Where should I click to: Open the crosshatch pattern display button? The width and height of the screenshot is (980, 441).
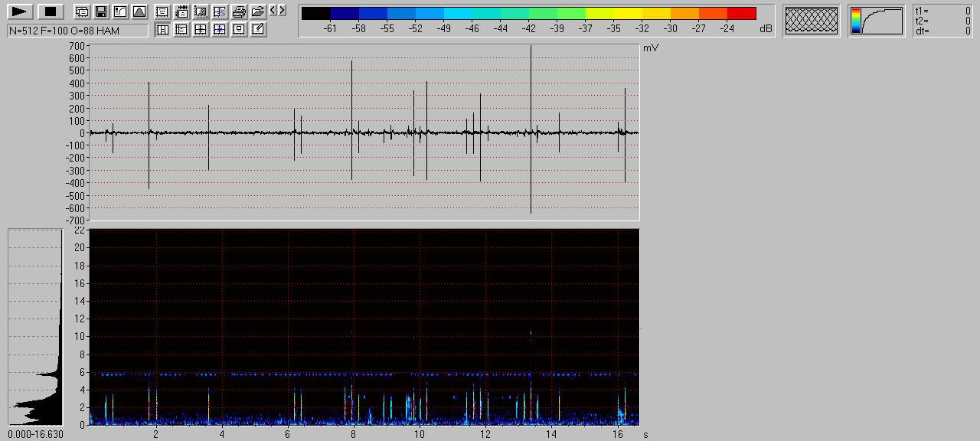(x=812, y=21)
